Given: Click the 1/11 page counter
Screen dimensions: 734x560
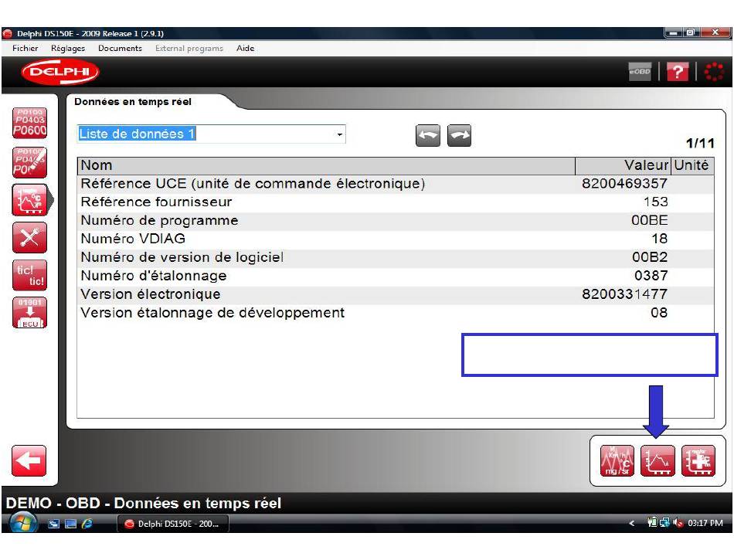Looking at the screenshot, I should (x=700, y=143).
